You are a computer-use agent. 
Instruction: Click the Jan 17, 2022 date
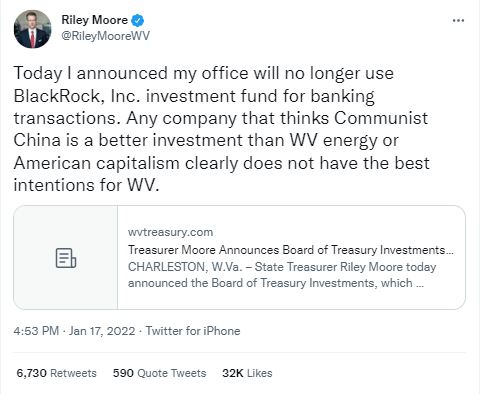click(102, 331)
